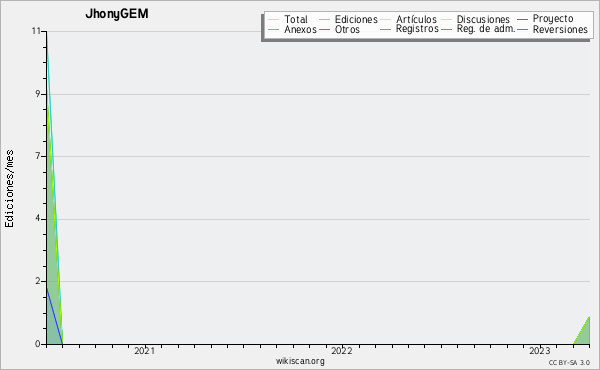
Task: Select the Artículos legend entry
Action: 408,19
